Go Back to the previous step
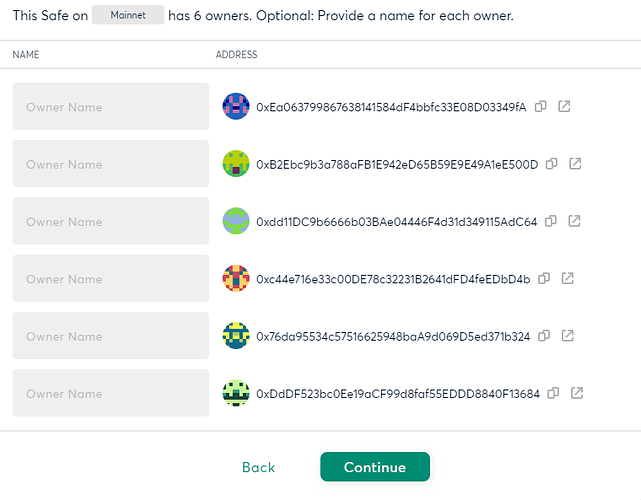Viewport: 641px width, 500px height. pos(258,467)
